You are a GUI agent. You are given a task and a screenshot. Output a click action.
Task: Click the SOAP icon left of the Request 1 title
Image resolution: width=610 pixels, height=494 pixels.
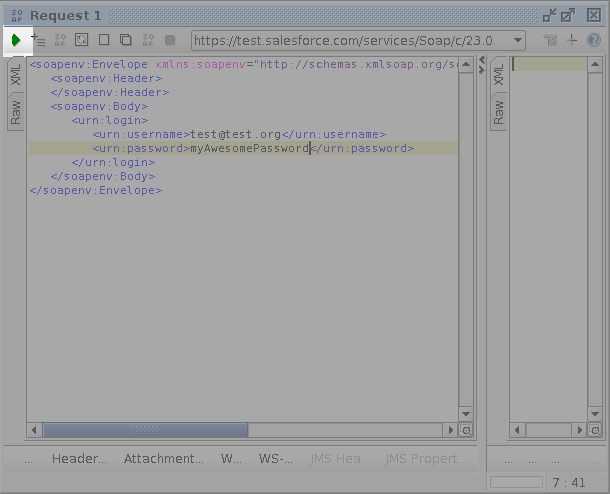(17, 16)
